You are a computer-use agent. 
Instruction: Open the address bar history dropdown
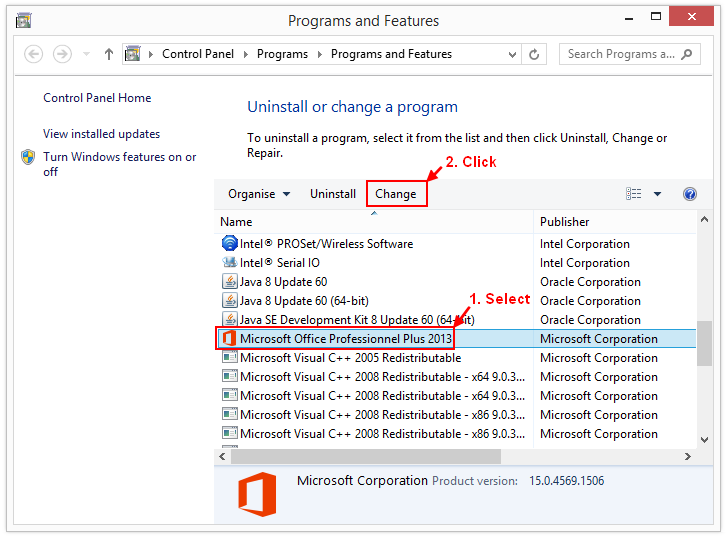[510, 55]
